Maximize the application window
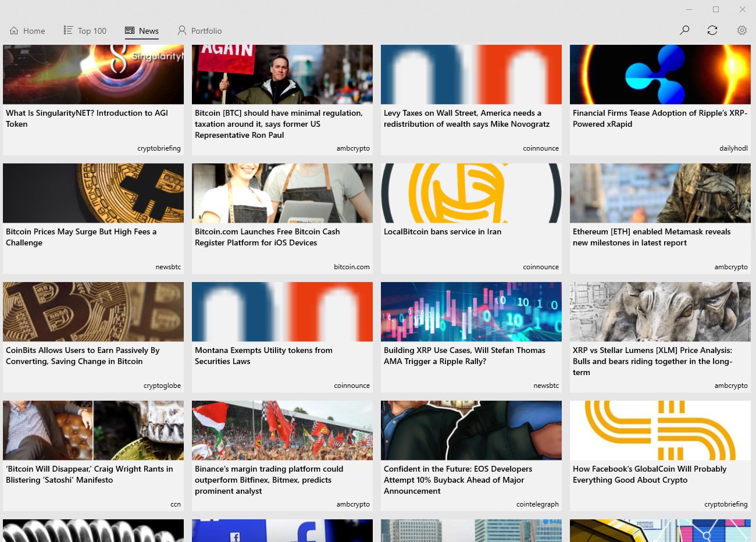The width and height of the screenshot is (756, 542). (x=716, y=9)
